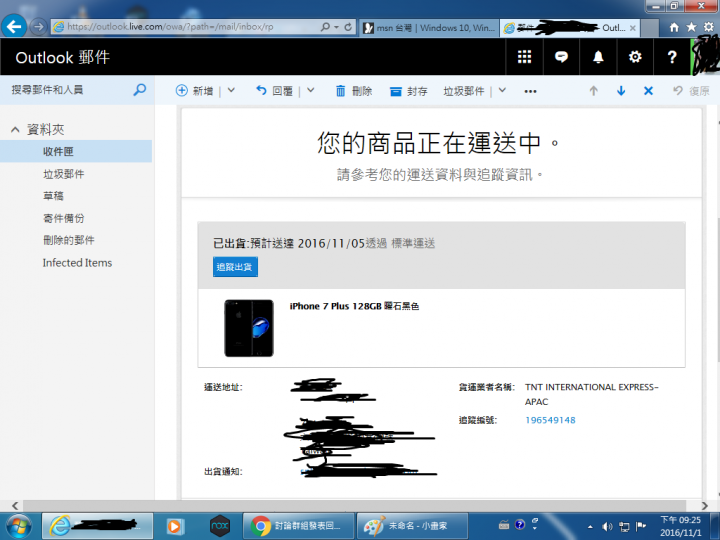Click the blue search magnifier icon
The width and height of the screenshot is (720, 540).
coord(140,90)
